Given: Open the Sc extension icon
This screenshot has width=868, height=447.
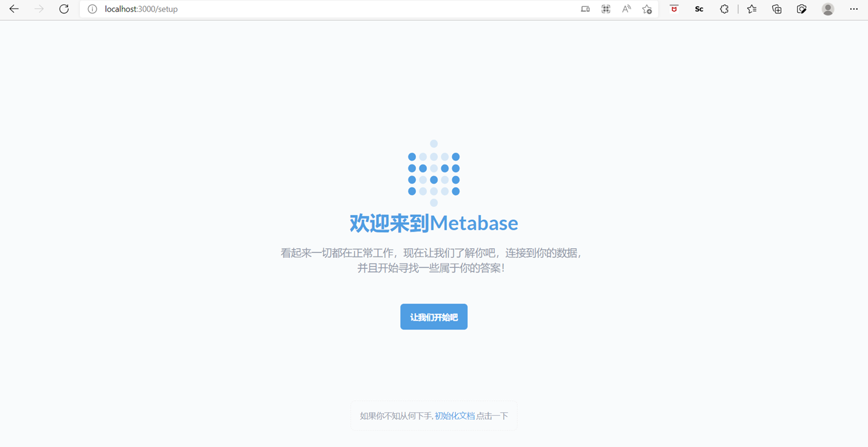Looking at the screenshot, I should [699, 9].
